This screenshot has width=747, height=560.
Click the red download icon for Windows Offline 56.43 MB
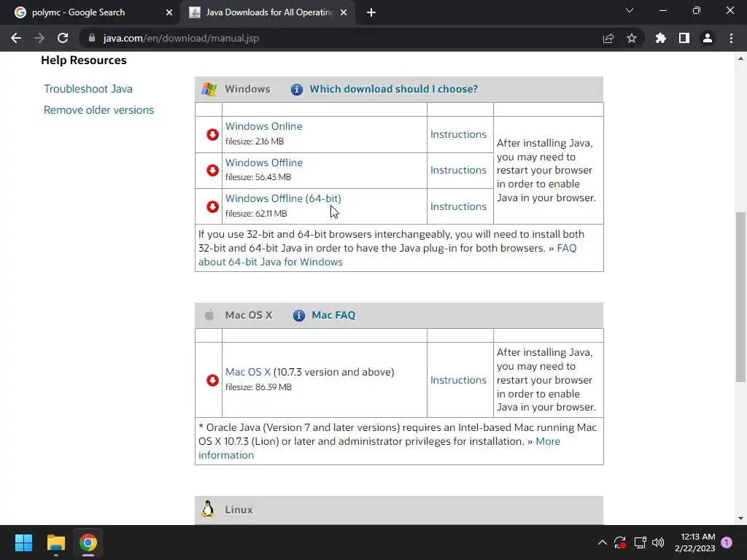click(212, 171)
